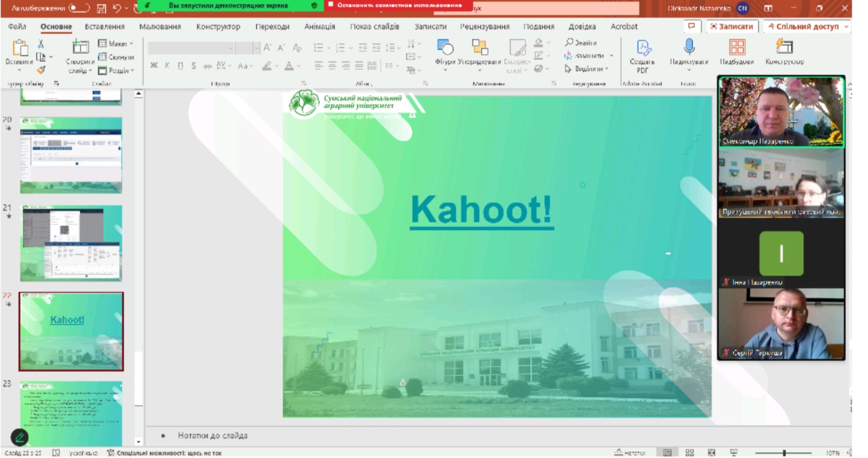Switch to the Показ слайдів tab
The width and height of the screenshot is (868, 458).
[374, 26]
